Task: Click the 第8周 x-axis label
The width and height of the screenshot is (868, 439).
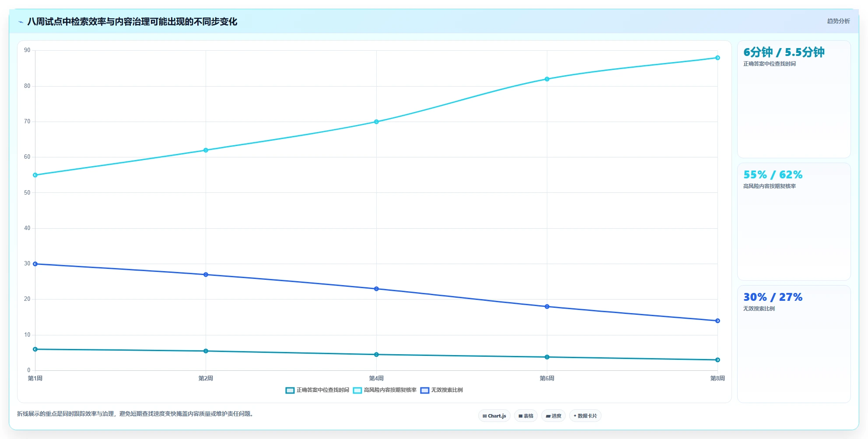Action: tap(717, 378)
